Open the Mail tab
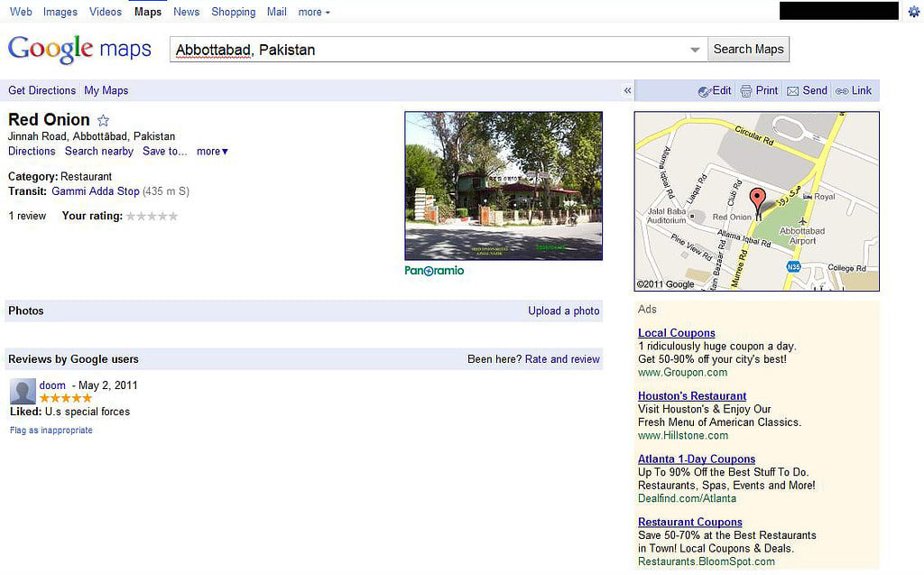 coord(276,12)
